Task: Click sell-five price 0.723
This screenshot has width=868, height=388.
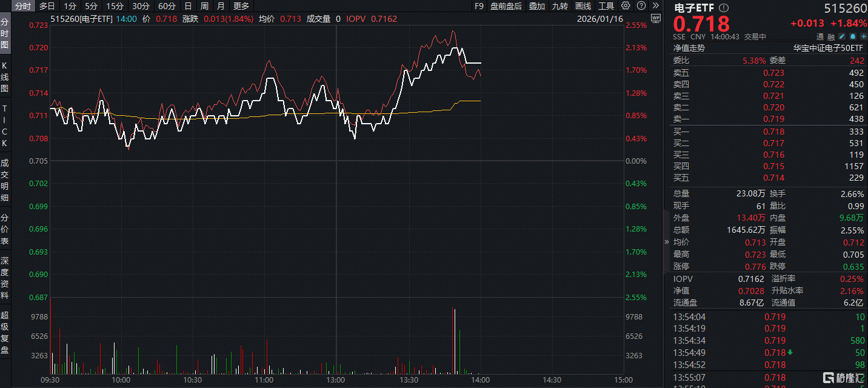Action: [773, 73]
